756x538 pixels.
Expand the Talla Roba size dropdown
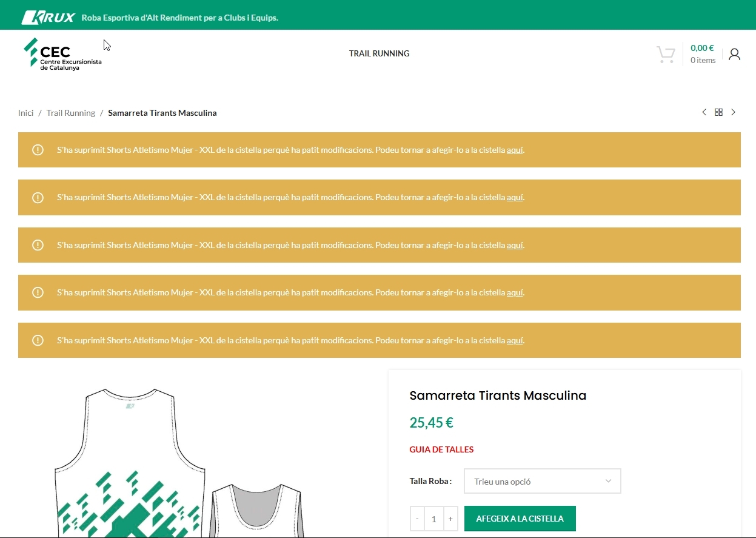pyautogui.click(x=542, y=482)
